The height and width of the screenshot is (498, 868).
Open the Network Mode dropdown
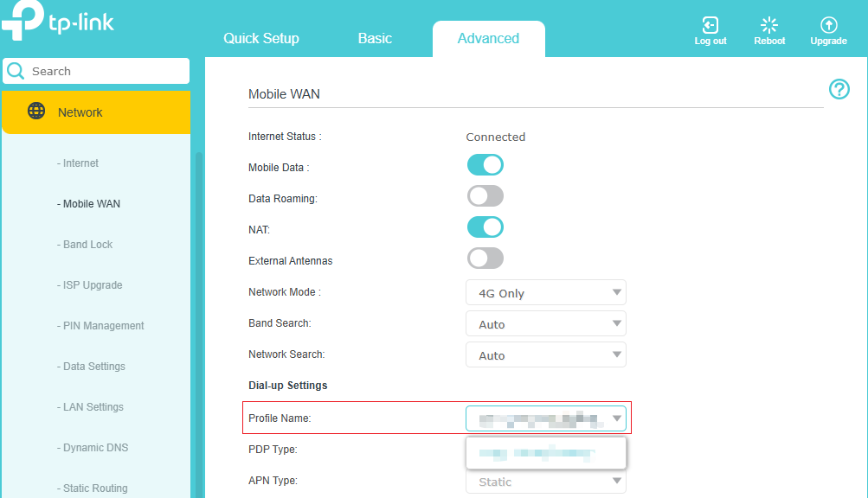click(545, 292)
